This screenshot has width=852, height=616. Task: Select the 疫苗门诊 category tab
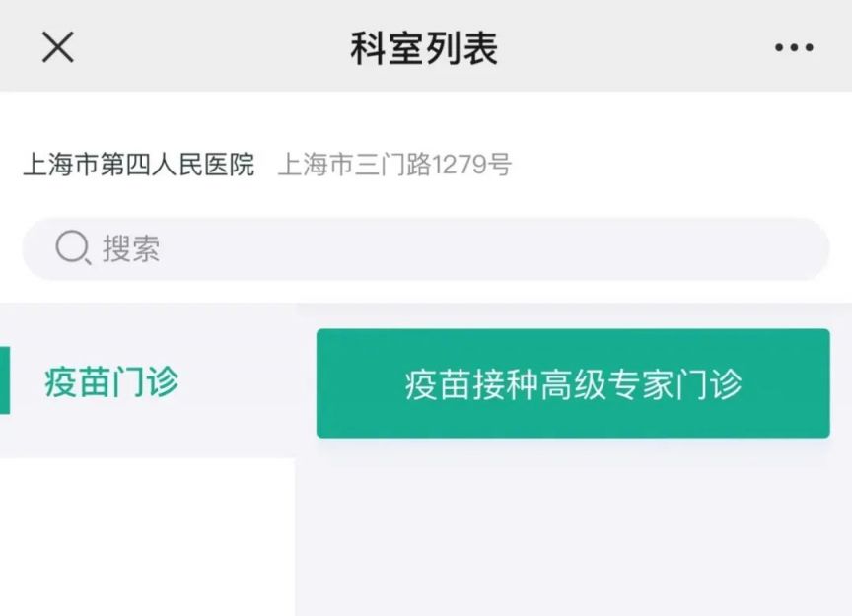tap(148, 380)
